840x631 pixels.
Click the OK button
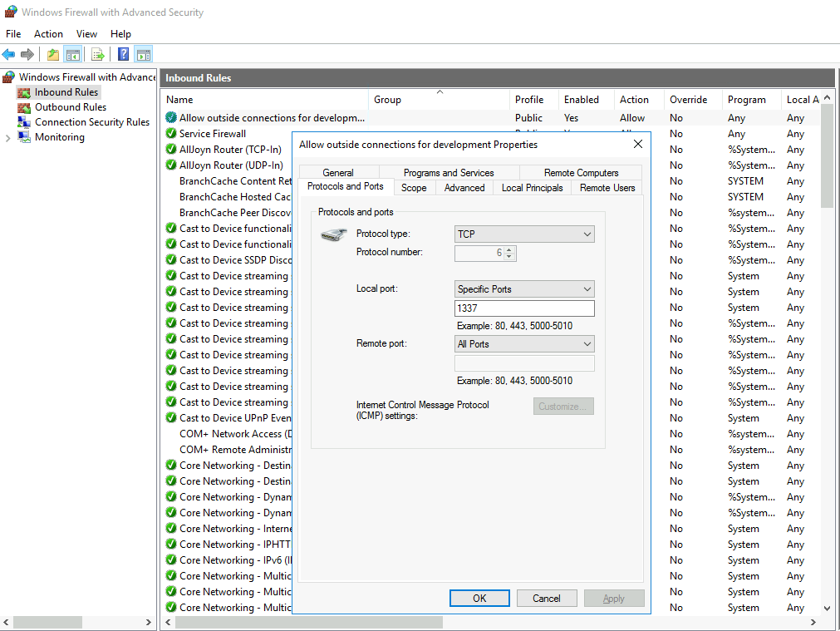(x=479, y=598)
